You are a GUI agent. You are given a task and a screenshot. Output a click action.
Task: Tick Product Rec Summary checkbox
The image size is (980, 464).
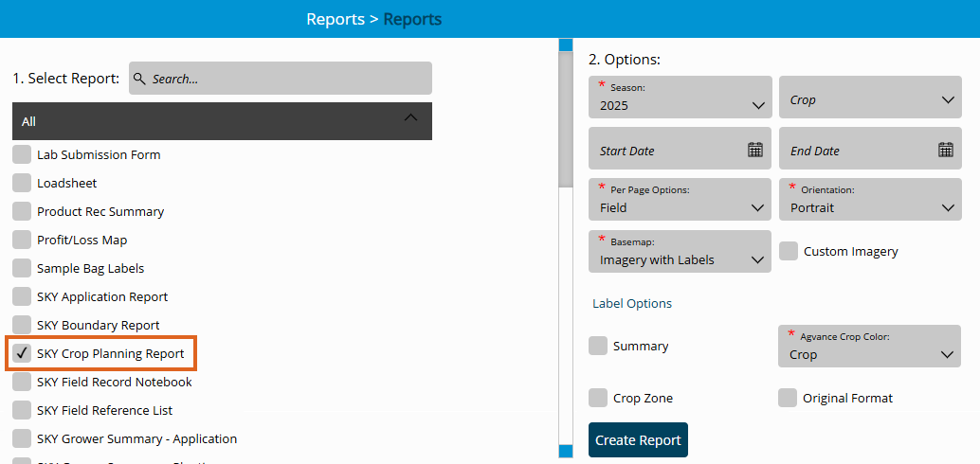pyautogui.click(x=22, y=211)
